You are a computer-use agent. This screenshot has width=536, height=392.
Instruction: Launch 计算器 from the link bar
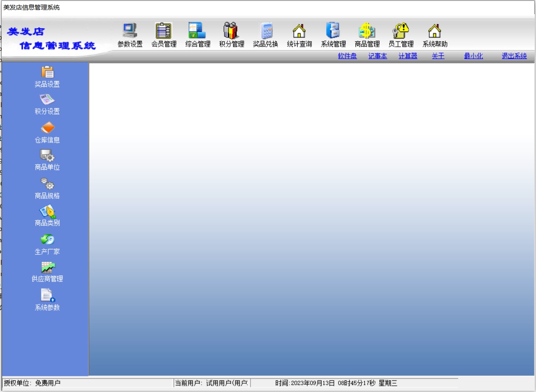pos(408,56)
